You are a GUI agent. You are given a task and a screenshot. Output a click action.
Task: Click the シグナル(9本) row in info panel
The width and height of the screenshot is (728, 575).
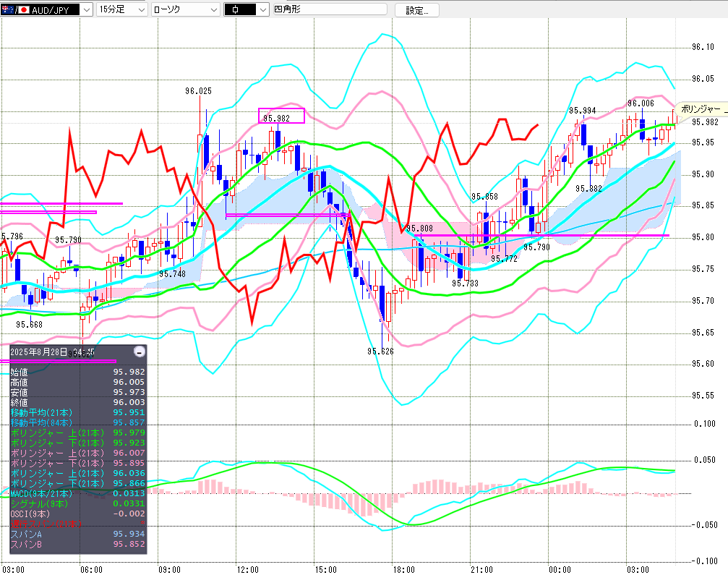(77, 503)
